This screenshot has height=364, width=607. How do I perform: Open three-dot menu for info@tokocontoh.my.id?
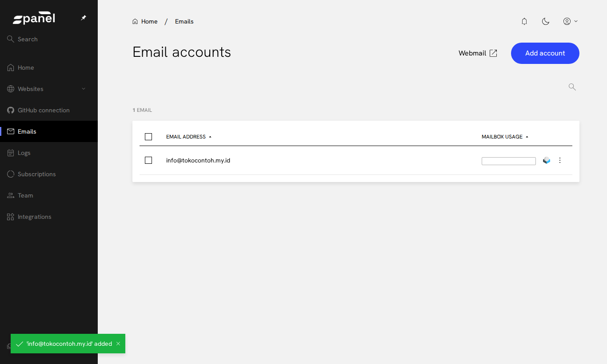[x=560, y=160]
